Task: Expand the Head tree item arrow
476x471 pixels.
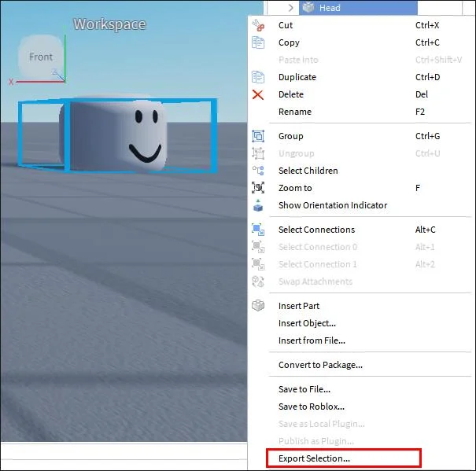Action: 291,8
